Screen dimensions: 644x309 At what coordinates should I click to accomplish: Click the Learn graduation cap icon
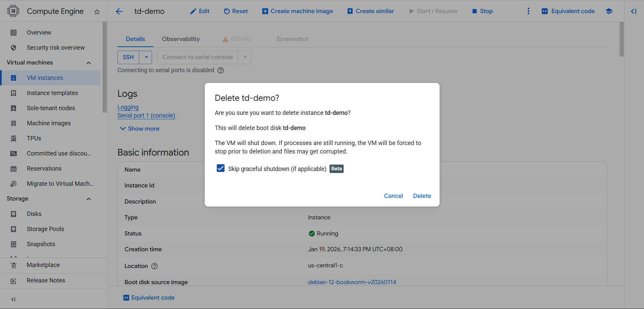609,11
